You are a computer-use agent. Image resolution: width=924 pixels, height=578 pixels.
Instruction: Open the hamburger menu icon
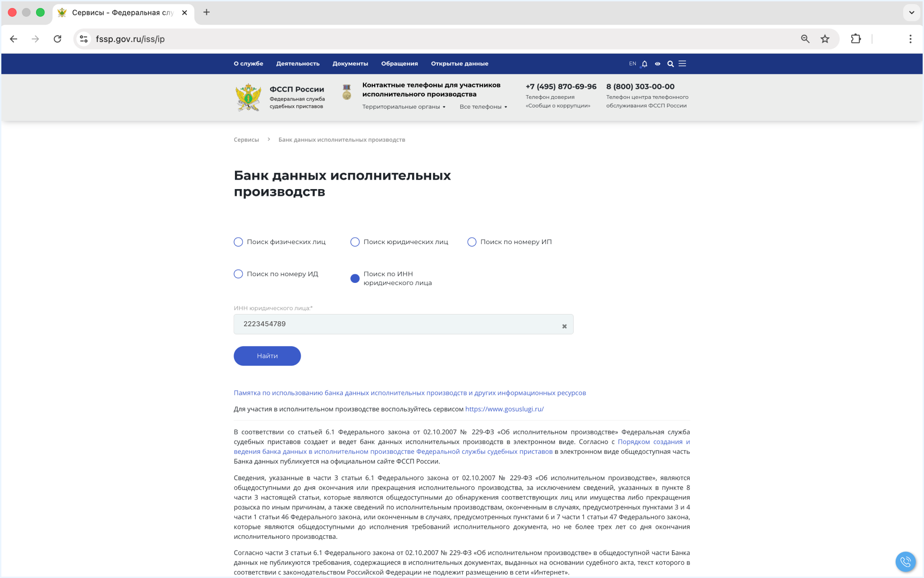coord(682,64)
